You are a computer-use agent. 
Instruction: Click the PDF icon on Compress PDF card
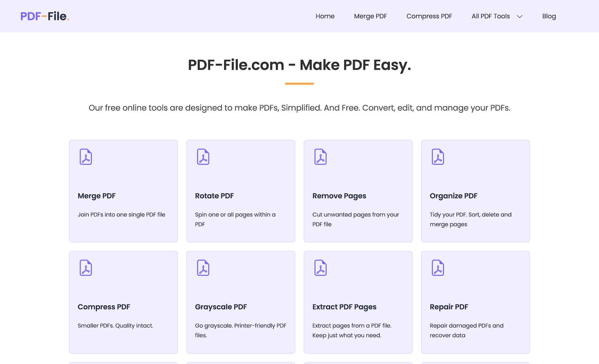click(x=86, y=268)
